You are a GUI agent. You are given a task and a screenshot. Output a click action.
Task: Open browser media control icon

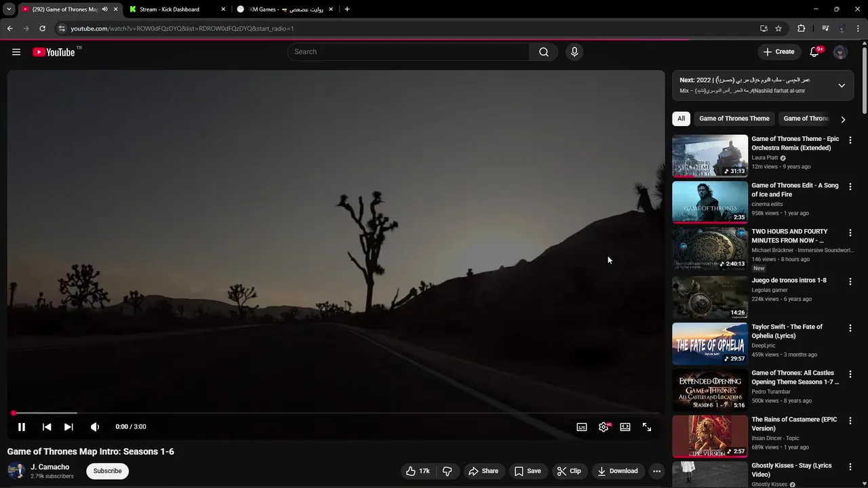click(825, 28)
